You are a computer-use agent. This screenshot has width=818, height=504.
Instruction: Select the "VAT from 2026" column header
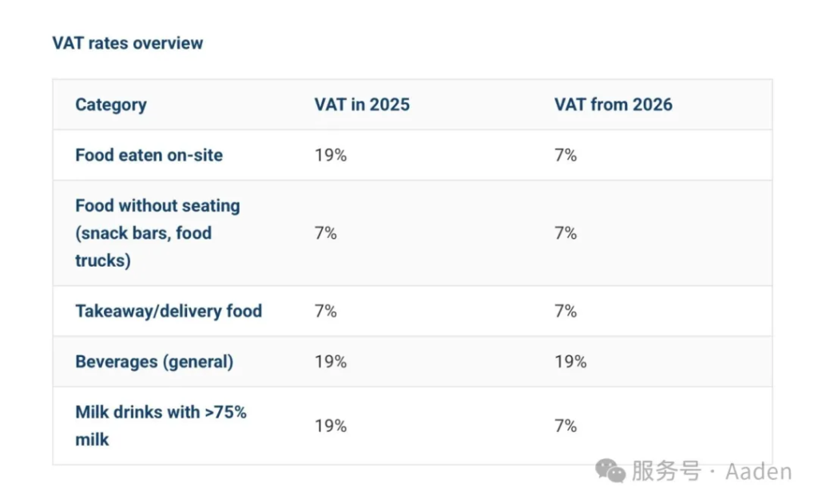coord(613,105)
